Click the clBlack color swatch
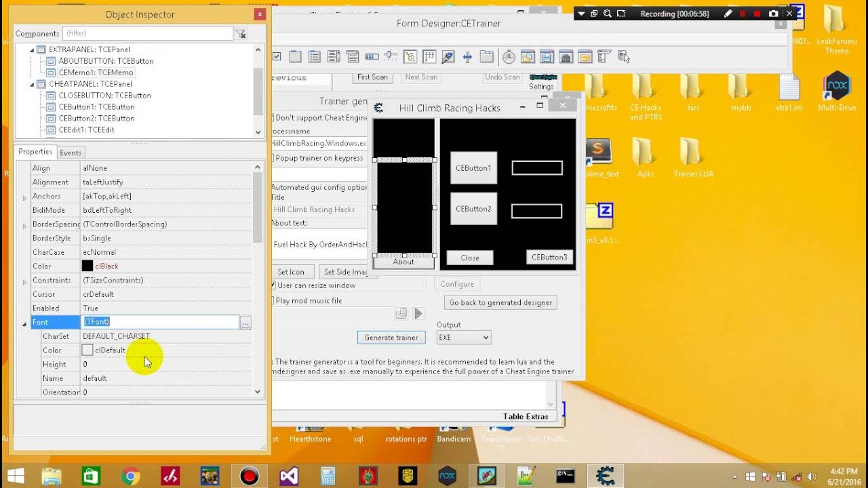This screenshot has width=868, height=488. pyautogui.click(x=87, y=266)
